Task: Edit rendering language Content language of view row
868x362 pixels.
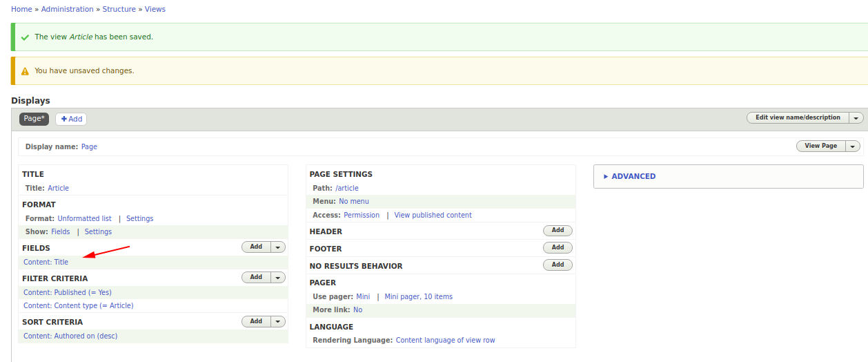Action: 445,341
